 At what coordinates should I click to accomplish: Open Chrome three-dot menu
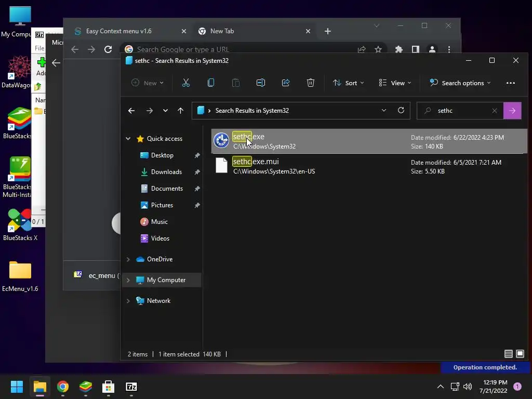[449, 49]
